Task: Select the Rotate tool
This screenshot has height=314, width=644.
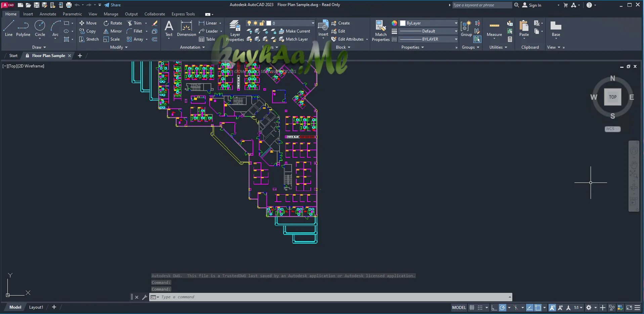Action: click(x=113, y=23)
